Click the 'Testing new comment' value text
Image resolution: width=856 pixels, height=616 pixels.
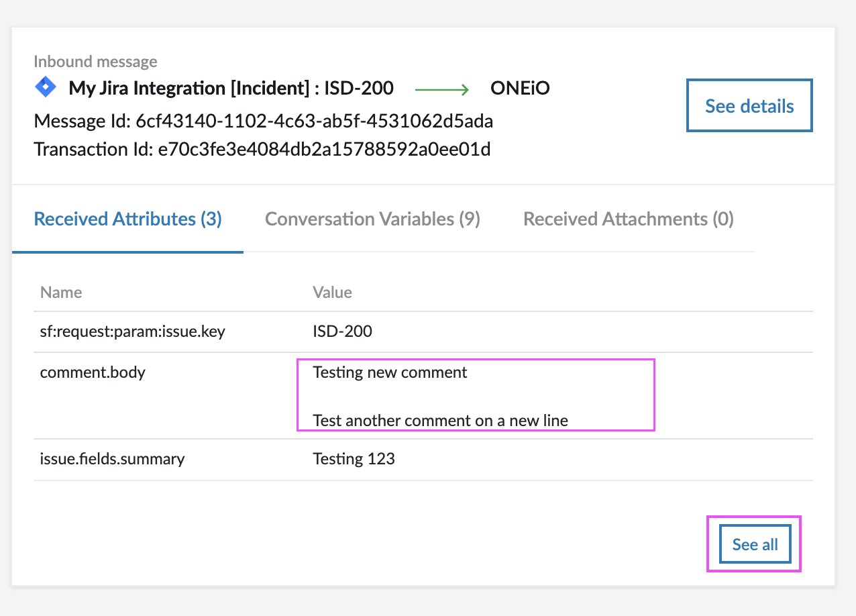[x=390, y=372]
